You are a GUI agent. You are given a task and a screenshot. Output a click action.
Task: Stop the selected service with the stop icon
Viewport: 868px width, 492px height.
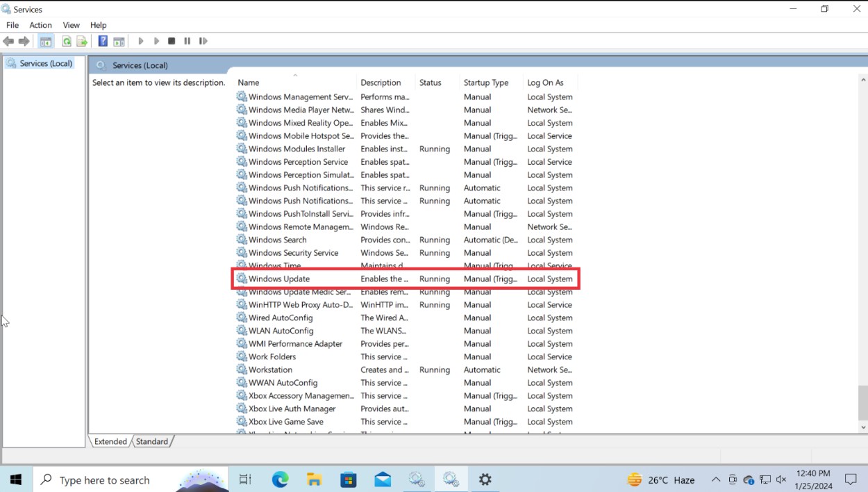(172, 41)
